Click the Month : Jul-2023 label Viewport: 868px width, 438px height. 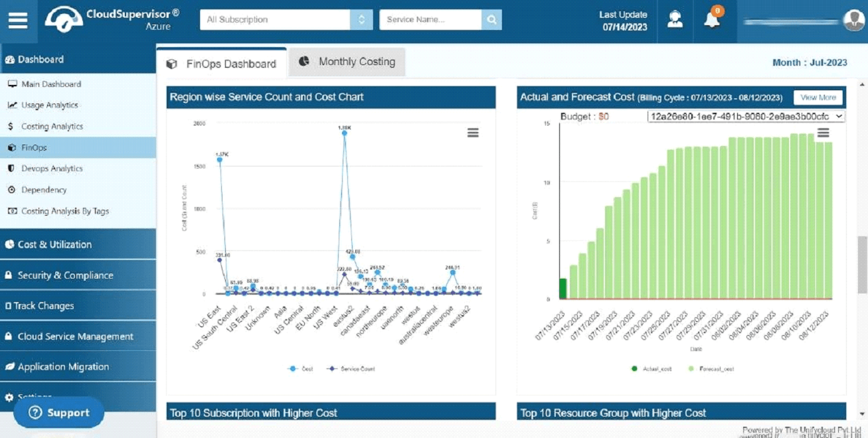[x=810, y=63]
